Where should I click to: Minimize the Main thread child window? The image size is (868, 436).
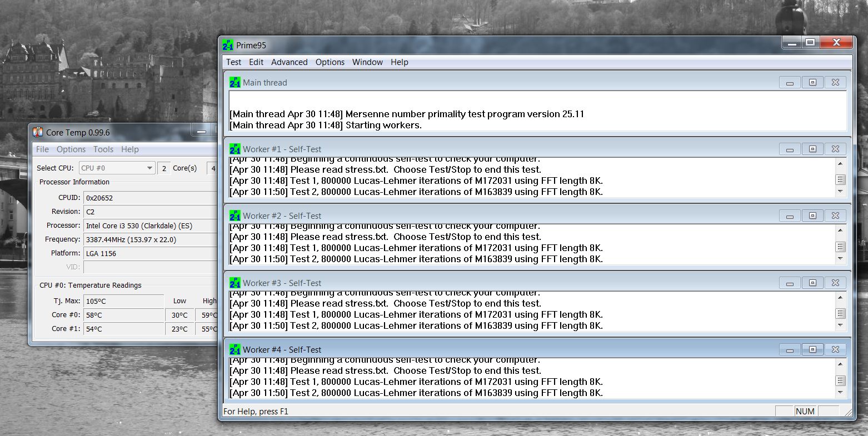point(790,82)
